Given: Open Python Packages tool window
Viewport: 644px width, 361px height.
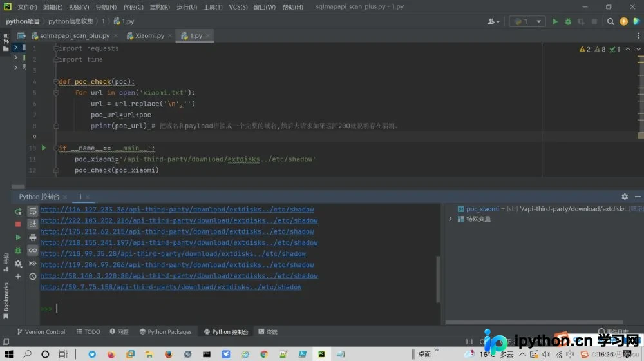Looking at the screenshot, I should click(x=166, y=332).
